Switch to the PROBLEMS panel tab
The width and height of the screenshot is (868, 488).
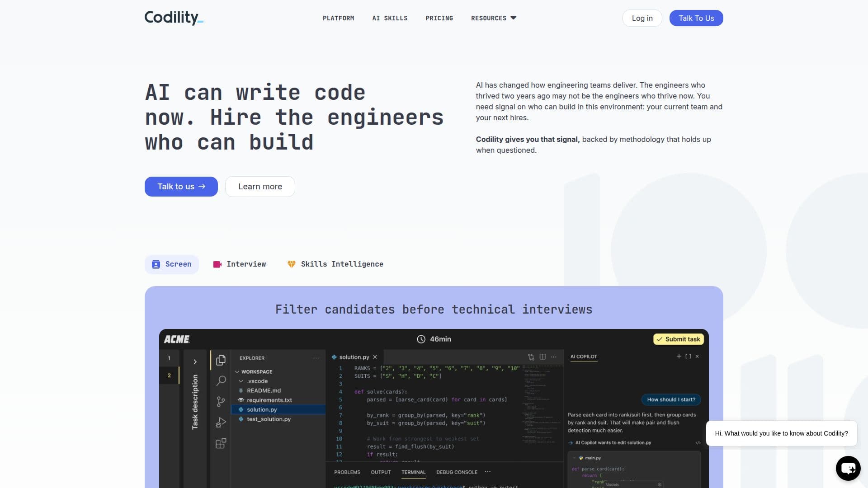[x=347, y=472]
